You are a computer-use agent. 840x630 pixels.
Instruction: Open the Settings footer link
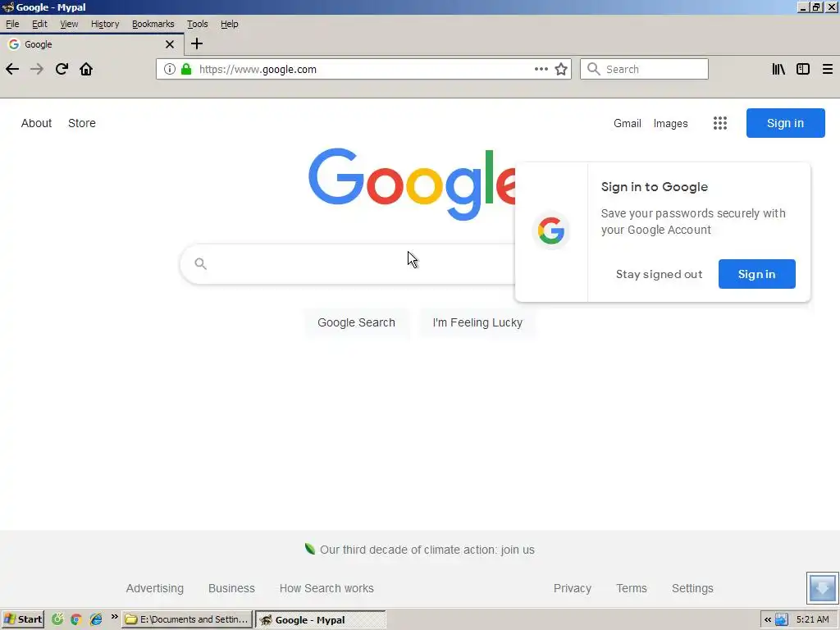[x=692, y=588]
